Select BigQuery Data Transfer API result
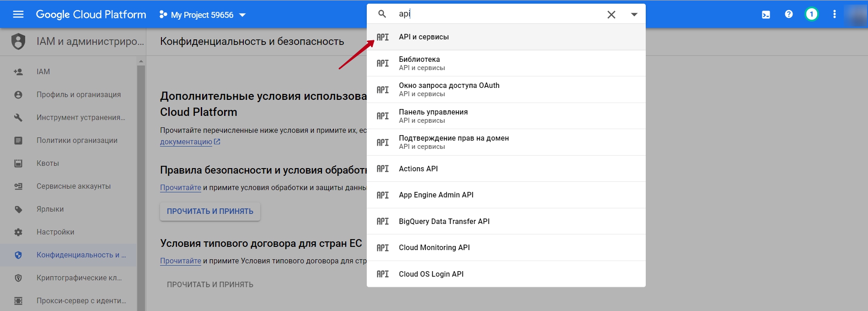 506,221
